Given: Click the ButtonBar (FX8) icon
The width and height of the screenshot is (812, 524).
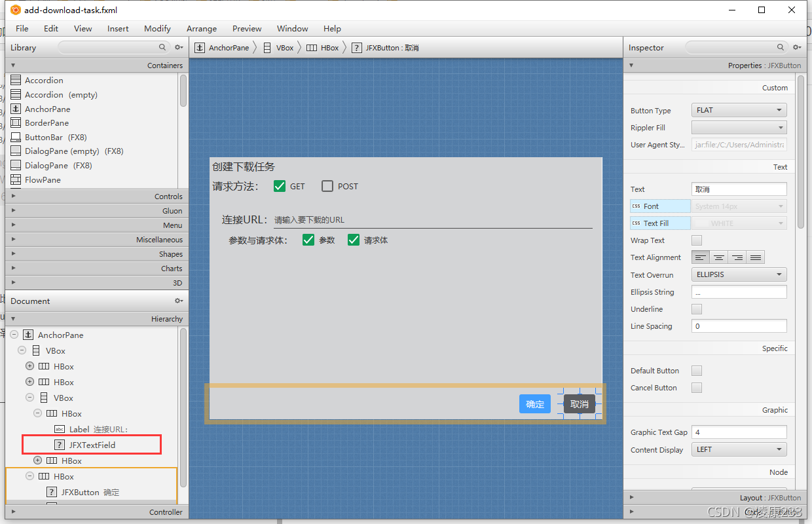Looking at the screenshot, I should pos(16,137).
